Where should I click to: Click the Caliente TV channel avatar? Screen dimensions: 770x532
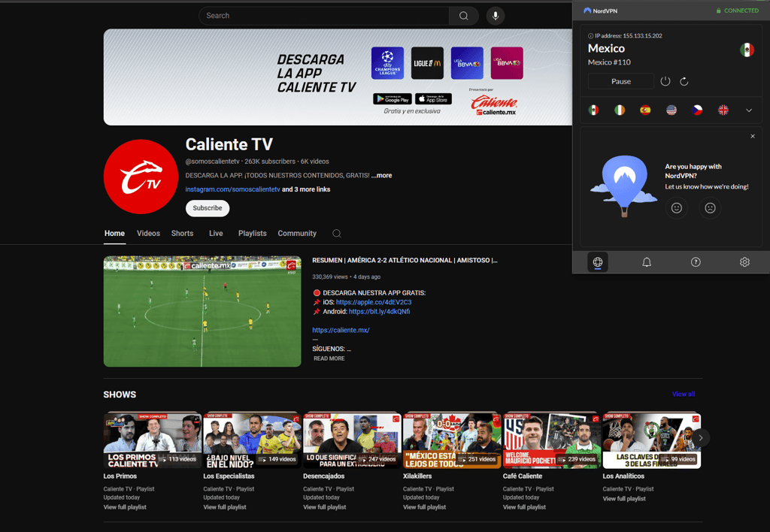coord(141,177)
